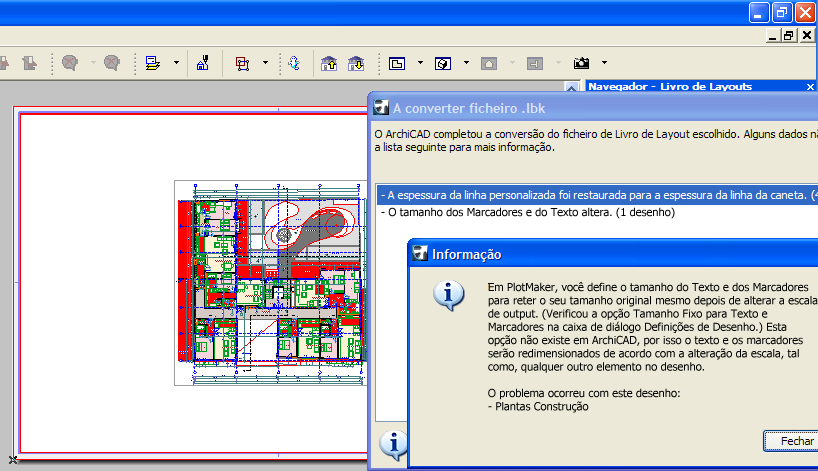The height and width of the screenshot is (471, 818).
Task: Open the 3D window cube icon
Action: click(443, 64)
